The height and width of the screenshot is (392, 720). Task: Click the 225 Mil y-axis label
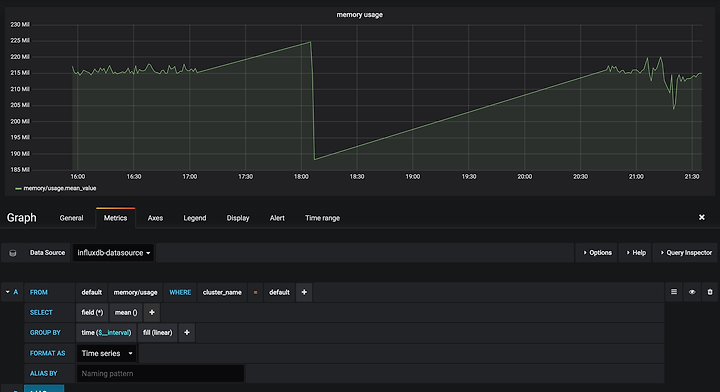pyautogui.click(x=20, y=40)
